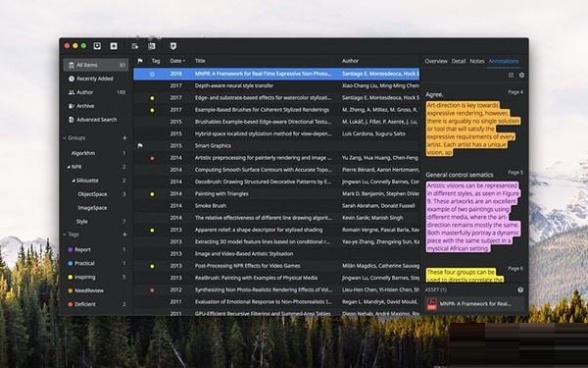Screen dimensions: 588x368
Task: Click the All Items library icon
Action: pyautogui.click(x=72, y=65)
